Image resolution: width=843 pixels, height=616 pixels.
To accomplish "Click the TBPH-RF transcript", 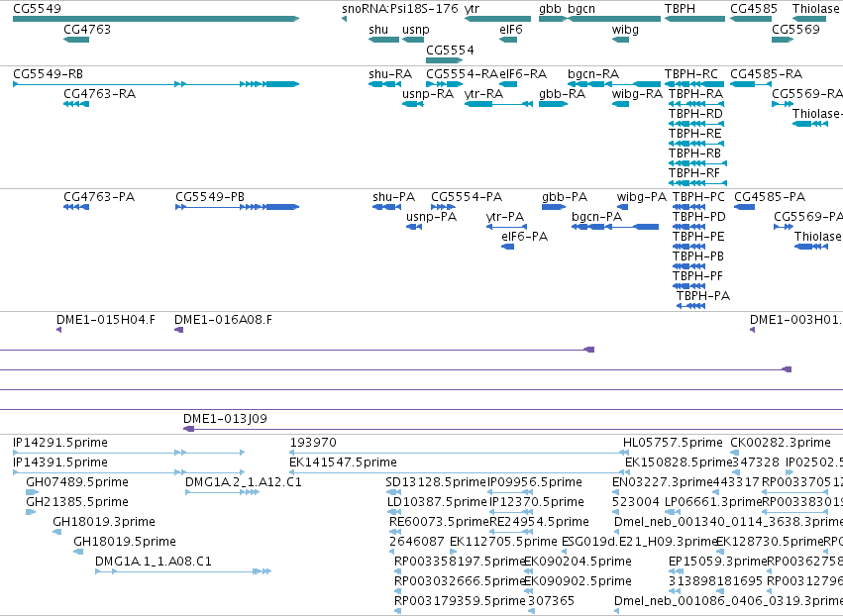I will click(x=697, y=183).
